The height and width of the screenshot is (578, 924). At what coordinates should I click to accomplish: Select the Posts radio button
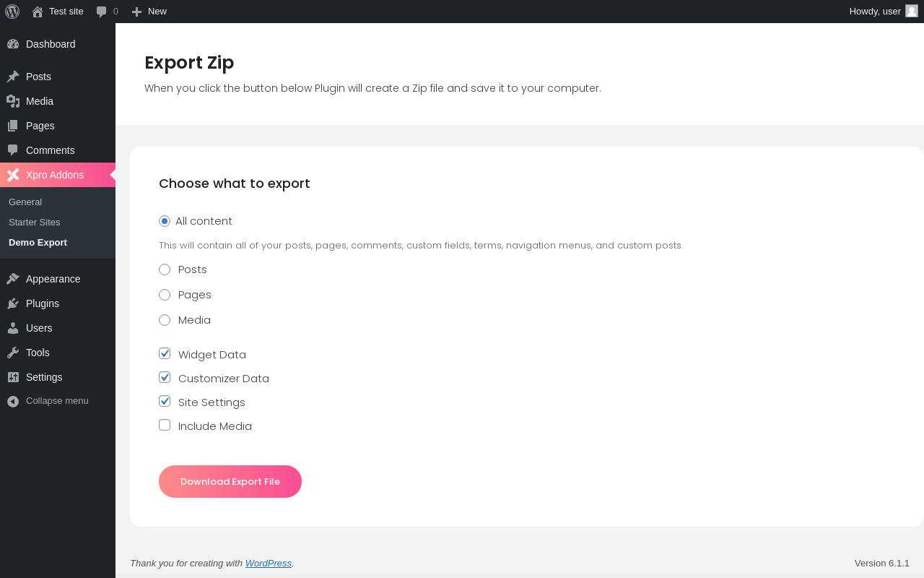[165, 269]
